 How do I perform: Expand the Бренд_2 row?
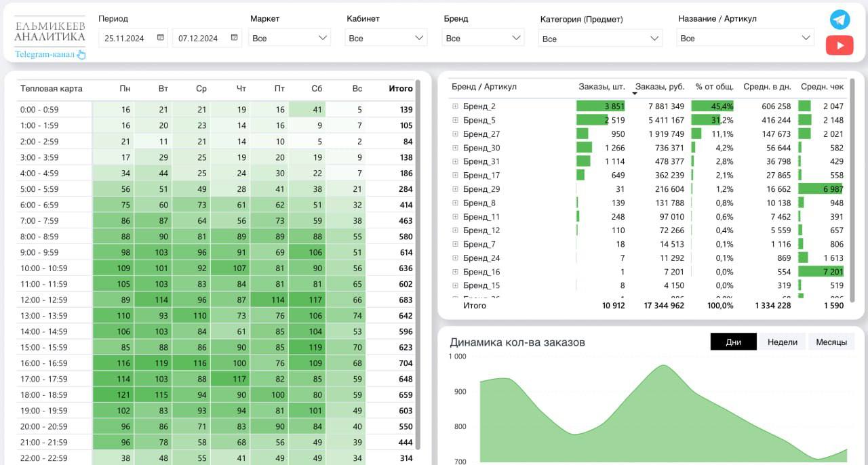[456, 106]
